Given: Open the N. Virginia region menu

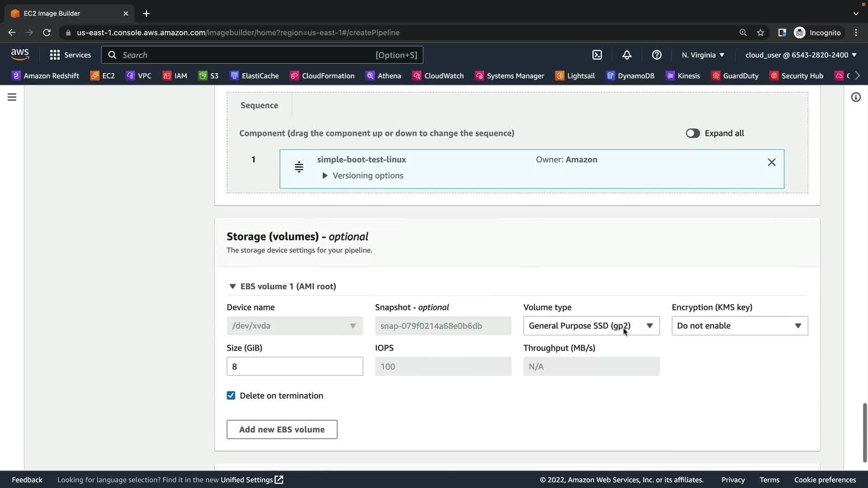Looking at the screenshot, I should pos(703,55).
